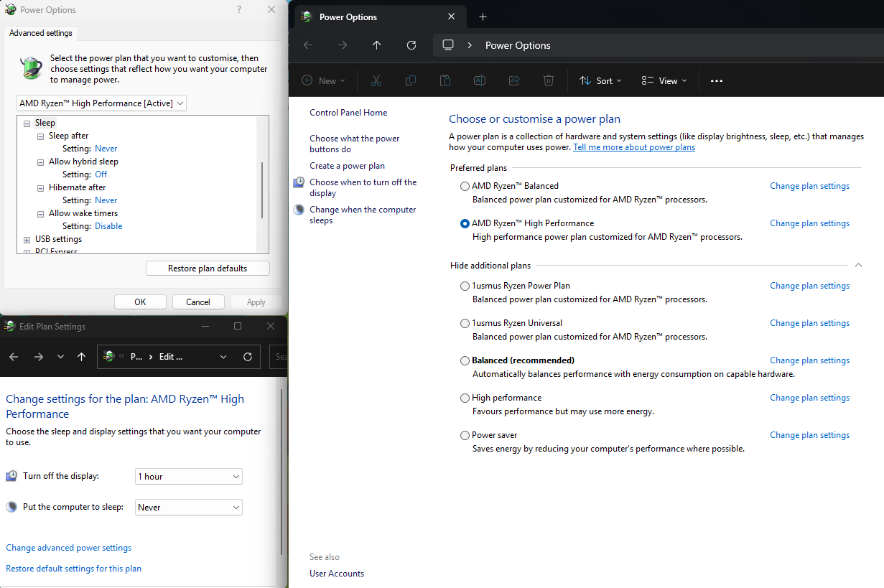Click the settings tree vertical scrollbar

[x=263, y=190]
